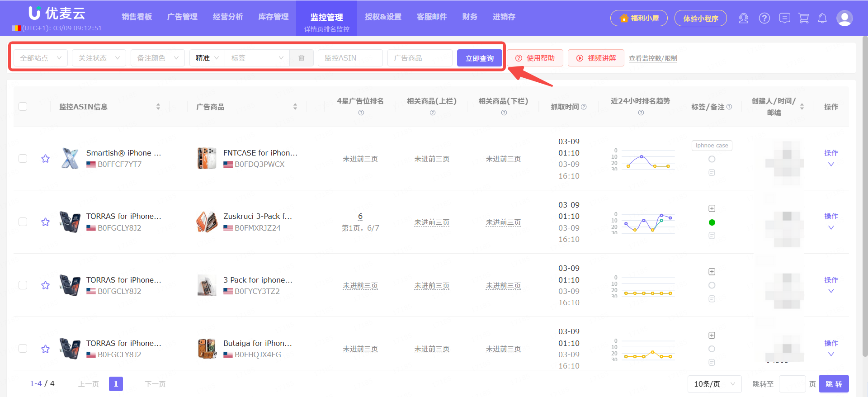The width and height of the screenshot is (868, 397).
Task: Open the 关注状态 filter dropdown
Action: tap(99, 58)
